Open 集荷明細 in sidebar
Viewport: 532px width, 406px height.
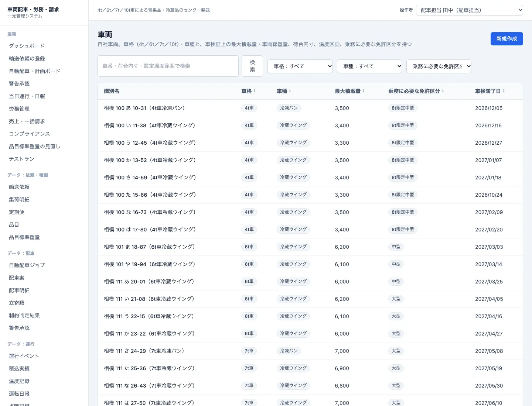click(x=19, y=200)
